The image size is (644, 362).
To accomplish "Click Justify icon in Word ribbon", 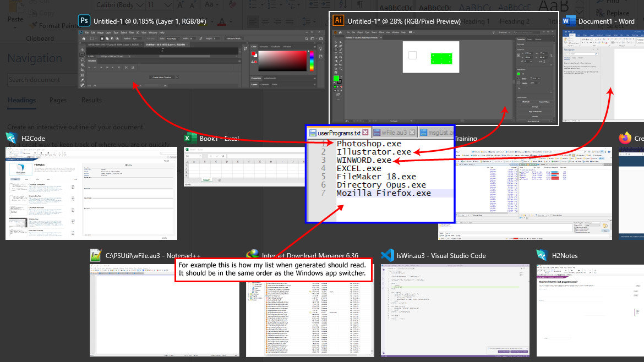I will 290,21.
